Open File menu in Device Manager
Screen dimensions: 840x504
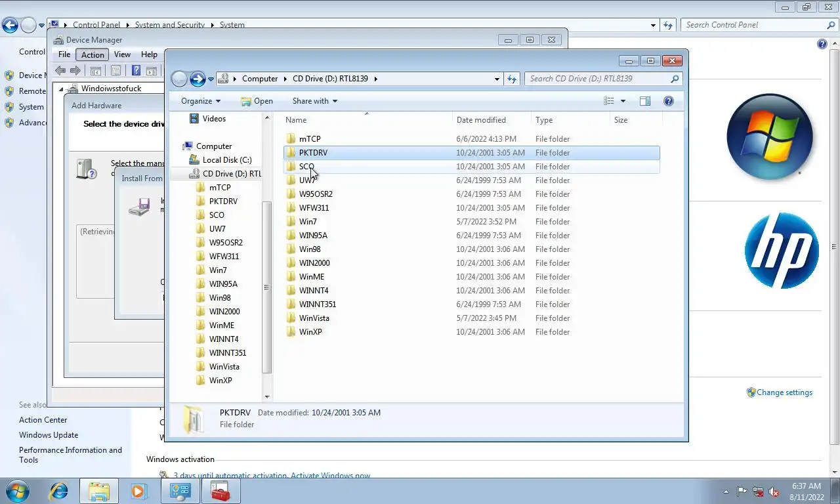(x=64, y=54)
